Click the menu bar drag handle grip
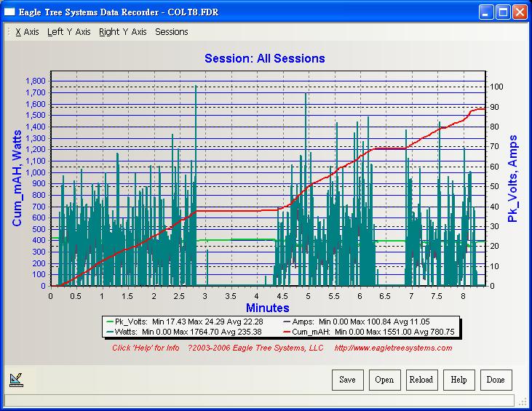Viewport: 532px width, 411px height. tap(8, 32)
